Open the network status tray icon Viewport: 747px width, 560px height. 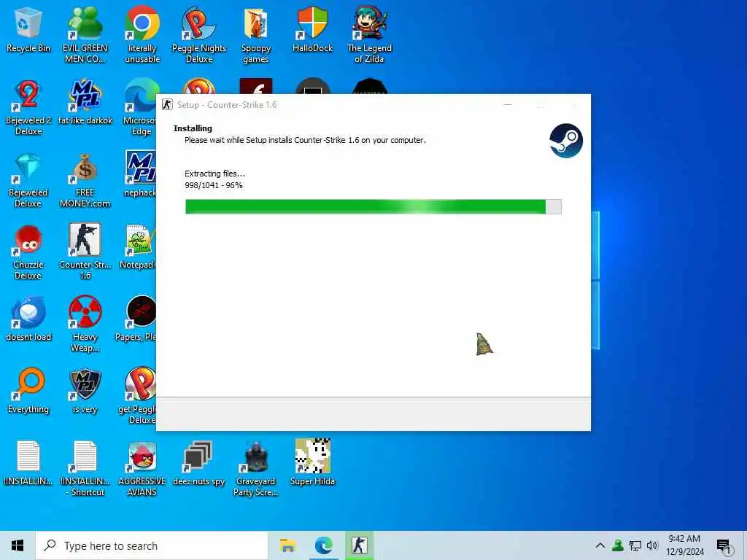[x=635, y=545]
